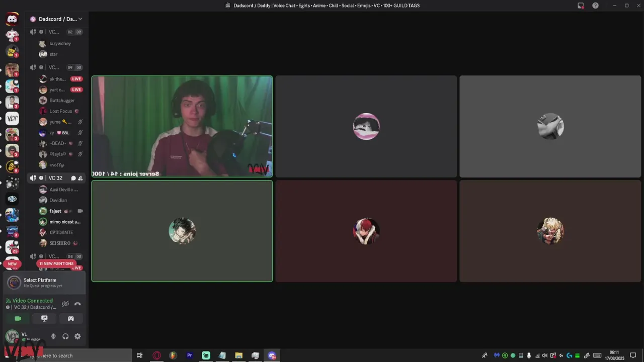
Task: Open Discord taskbar icon
Action: 272,355
